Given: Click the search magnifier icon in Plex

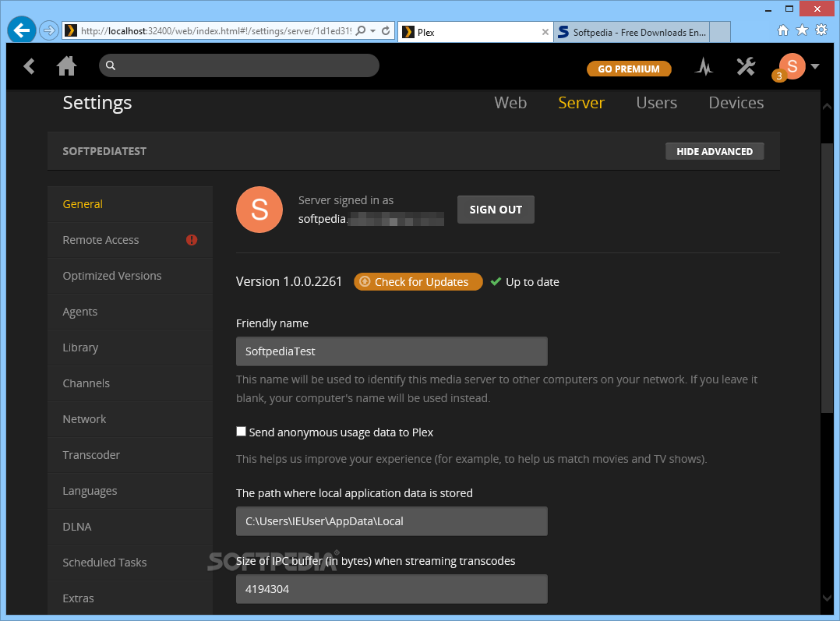Looking at the screenshot, I should click(111, 65).
